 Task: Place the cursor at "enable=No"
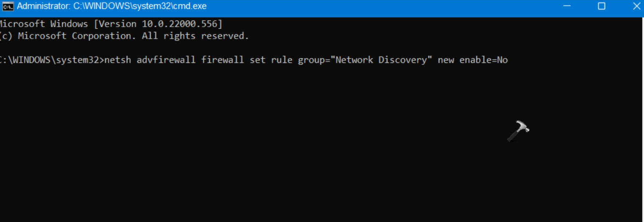tap(483, 60)
